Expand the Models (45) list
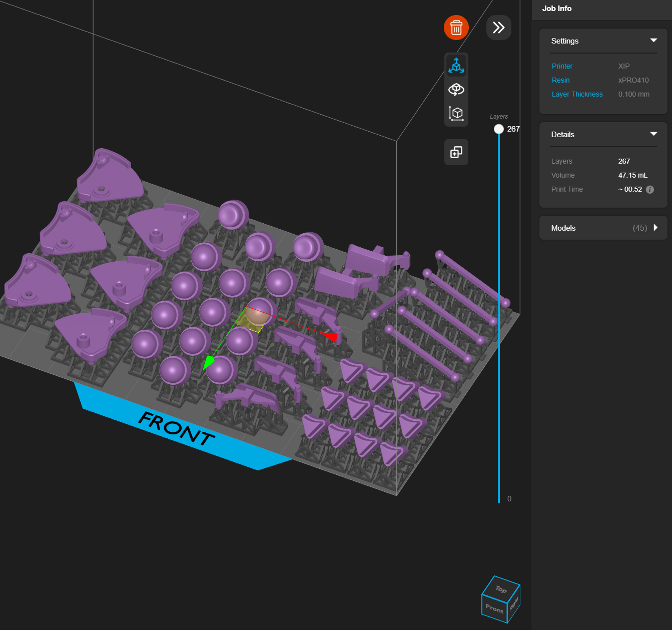Viewport: 672px width, 630px height. click(x=655, y=228)
